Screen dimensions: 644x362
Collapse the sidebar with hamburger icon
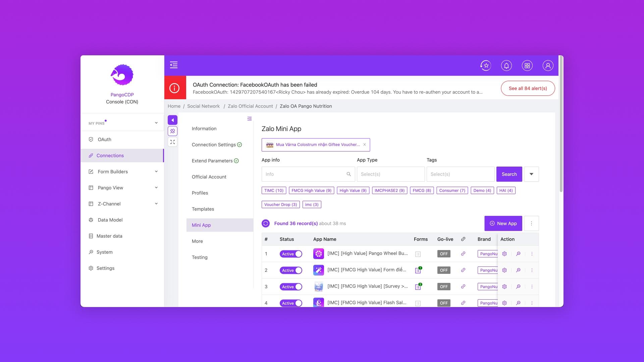(x=174, y=65)
